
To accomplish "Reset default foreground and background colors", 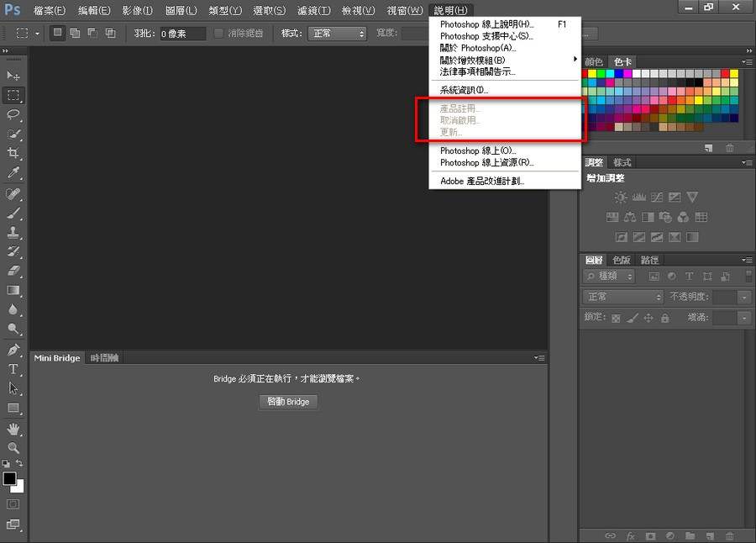I will [6, 463].
